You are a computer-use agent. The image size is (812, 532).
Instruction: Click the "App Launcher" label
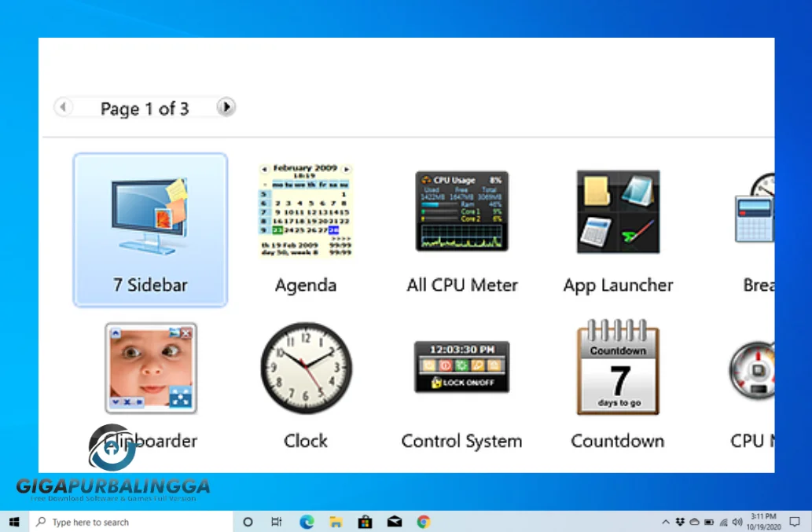tap(619, 285)
